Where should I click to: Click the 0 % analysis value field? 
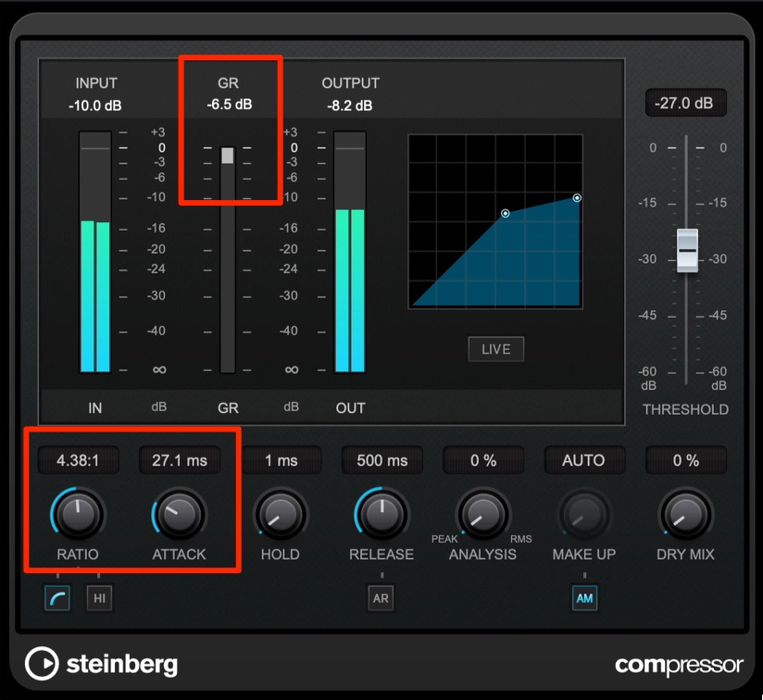click(483, 460)
